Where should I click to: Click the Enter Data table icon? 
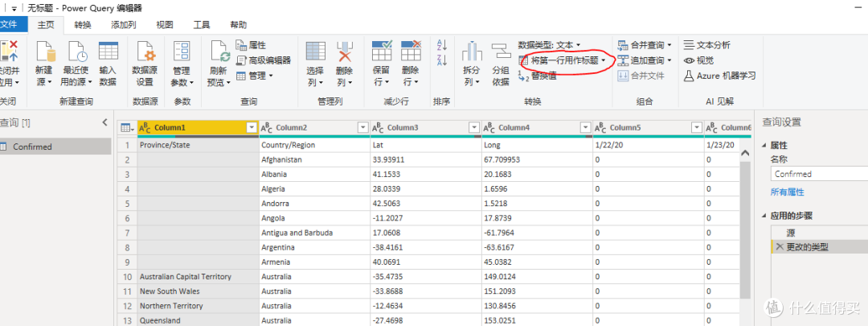(108, 51)
